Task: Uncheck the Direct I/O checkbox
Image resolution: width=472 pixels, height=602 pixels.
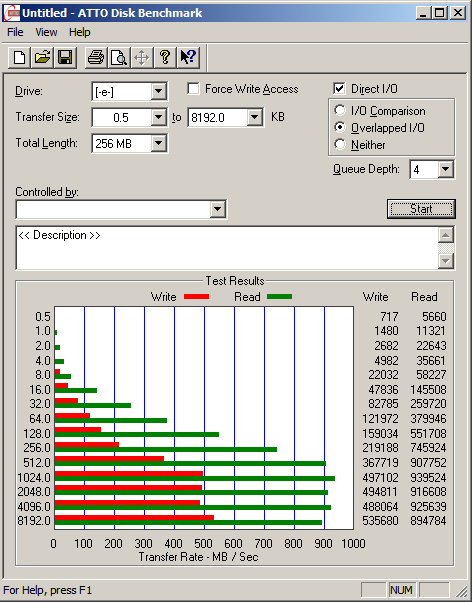Action: point(339,89)
